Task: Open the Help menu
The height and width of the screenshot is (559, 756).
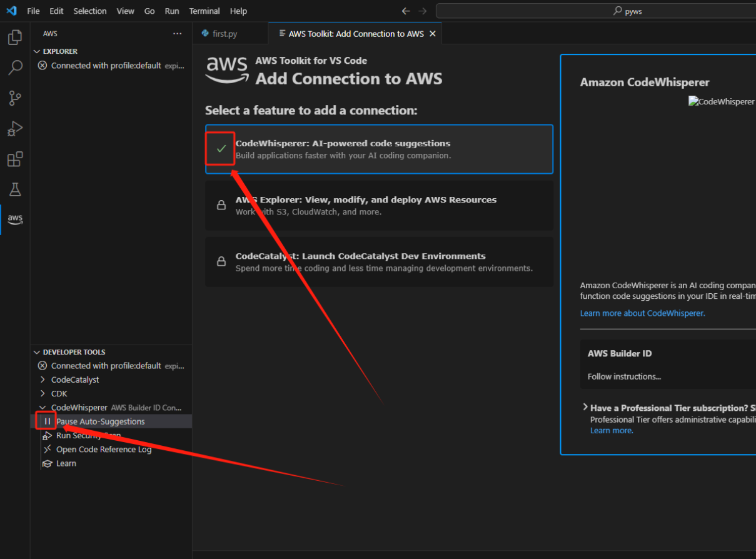Action: click(x=238, y=11)
